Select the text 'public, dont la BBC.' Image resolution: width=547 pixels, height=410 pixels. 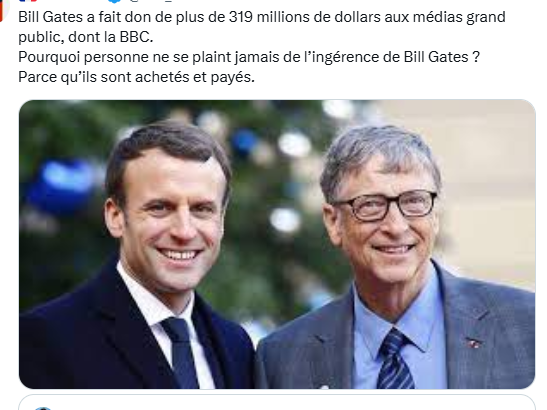pyautogui.click(x=86, y=37)
